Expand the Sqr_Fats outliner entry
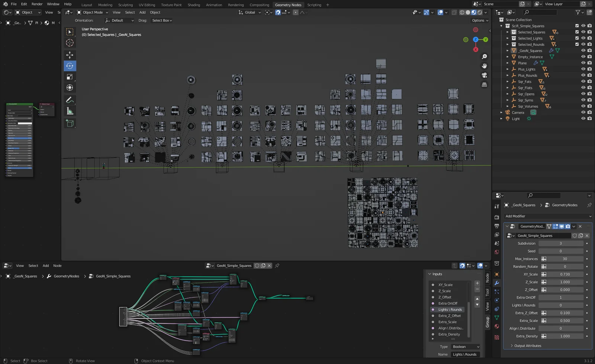This screenshot has height=364, width=595. point(508,81)
